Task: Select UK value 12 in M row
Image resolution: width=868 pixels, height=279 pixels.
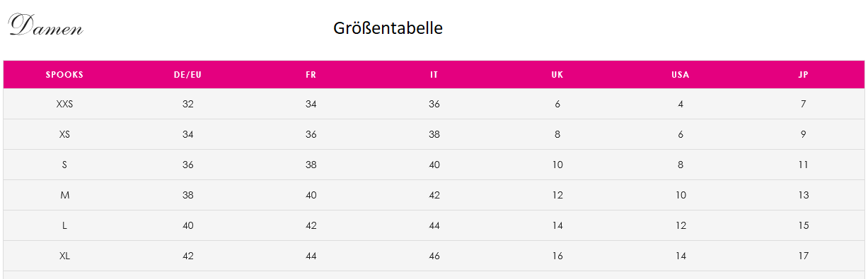Action: (x=557, y=195)
